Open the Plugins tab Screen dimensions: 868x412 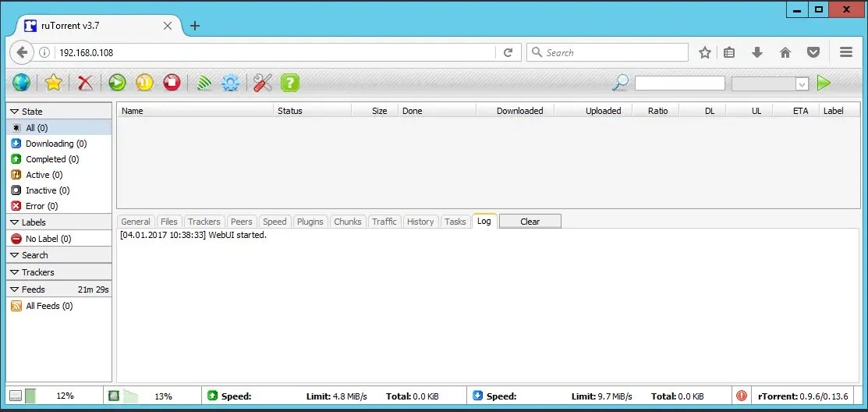pos(310,222)
